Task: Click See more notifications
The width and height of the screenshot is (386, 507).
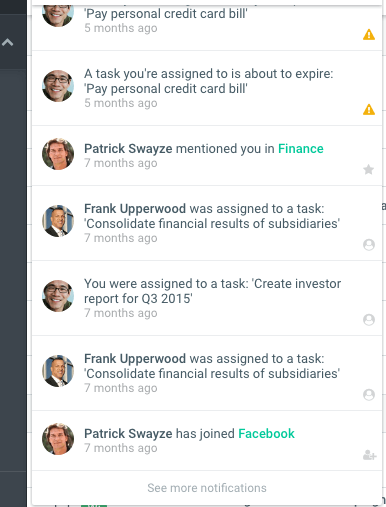Action: click(x=207, y=488)
